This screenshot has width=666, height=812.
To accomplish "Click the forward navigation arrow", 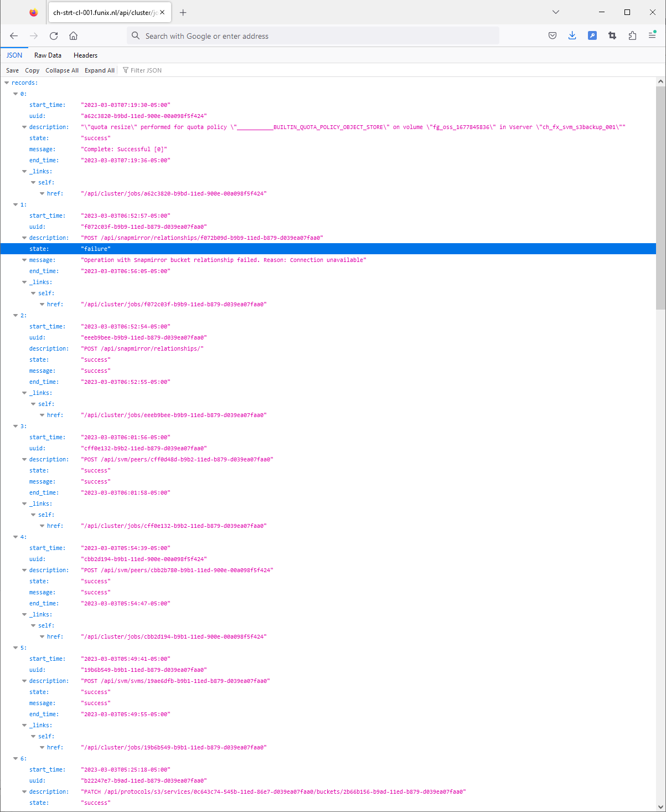I will point(34,36).
